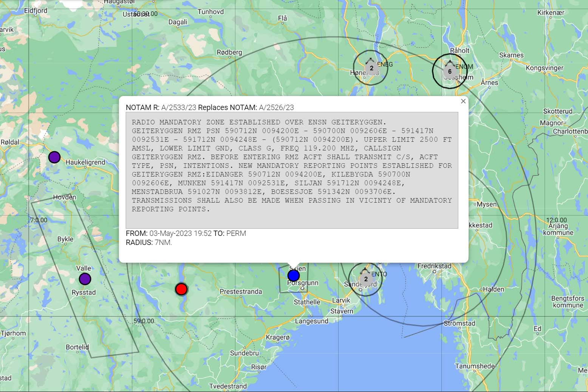The image size is (588, 392).
Task: Click the Dagali map label
Action: coord(178,22)
